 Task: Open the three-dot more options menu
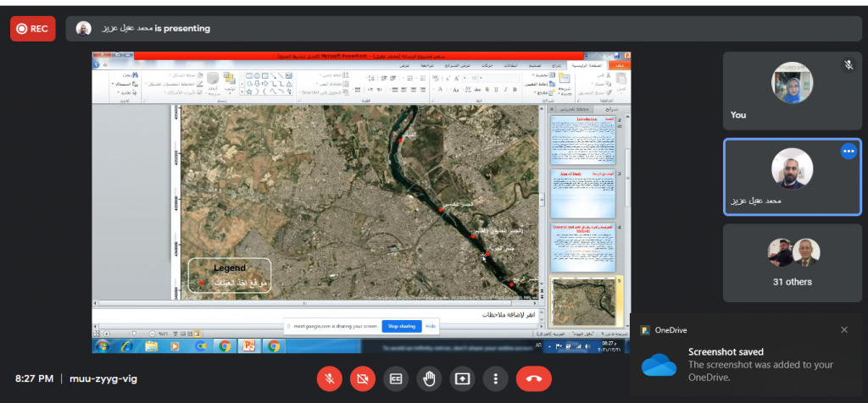(x=496, y=378)
